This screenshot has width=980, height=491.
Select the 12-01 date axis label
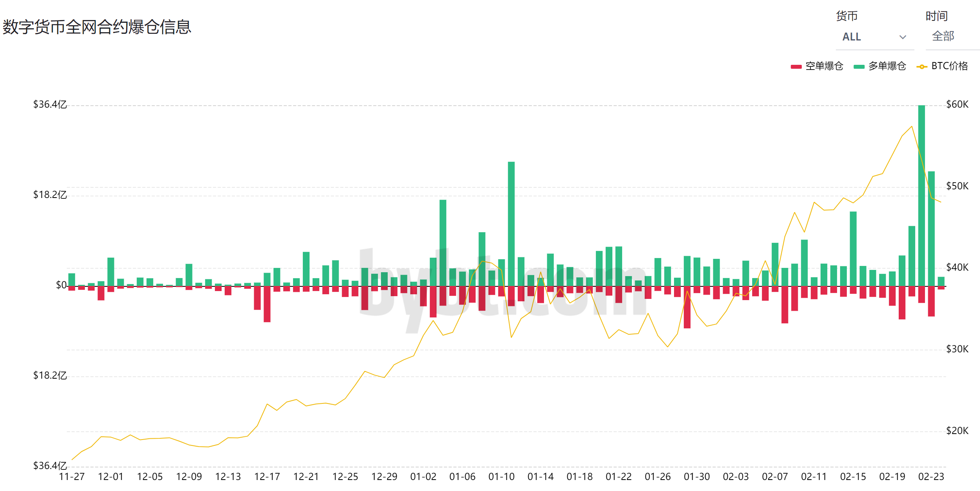click(110, 477)
